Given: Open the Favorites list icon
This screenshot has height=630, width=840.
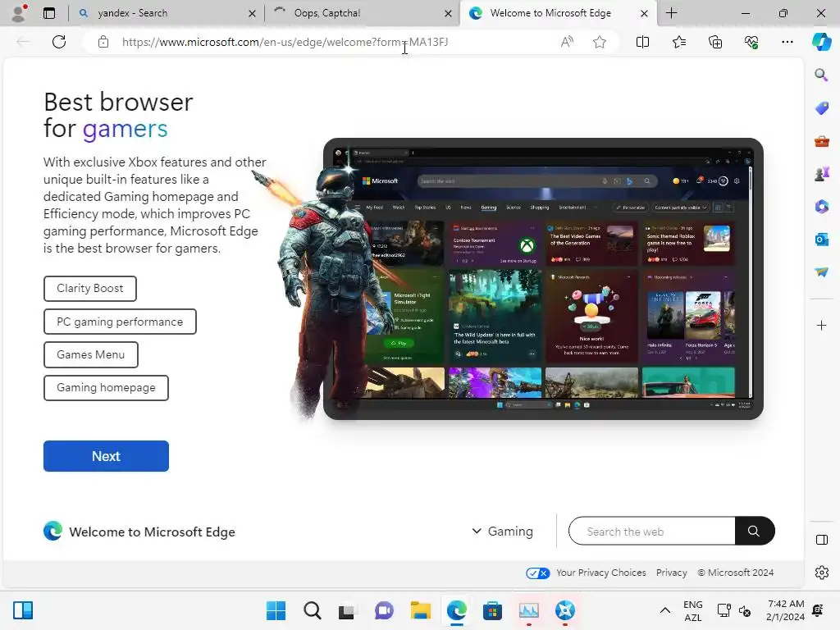Looking at the screenshot, I should point(678,42).
